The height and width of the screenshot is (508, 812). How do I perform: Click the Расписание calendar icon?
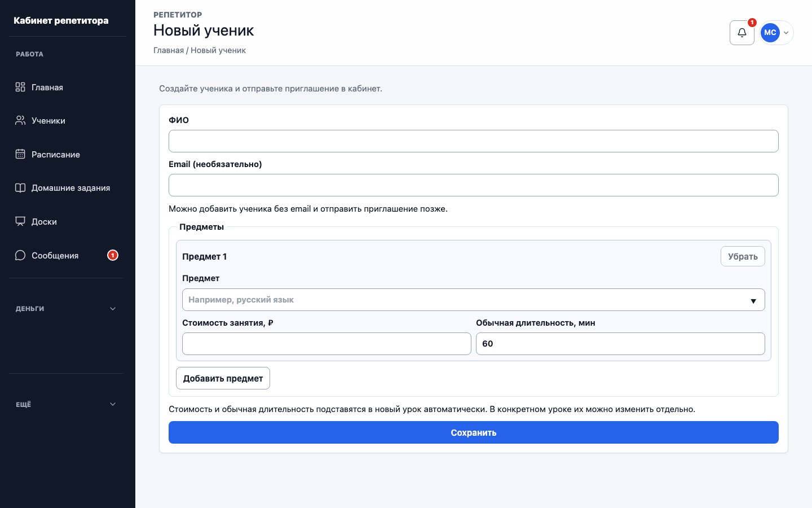(x=20, y=154)
